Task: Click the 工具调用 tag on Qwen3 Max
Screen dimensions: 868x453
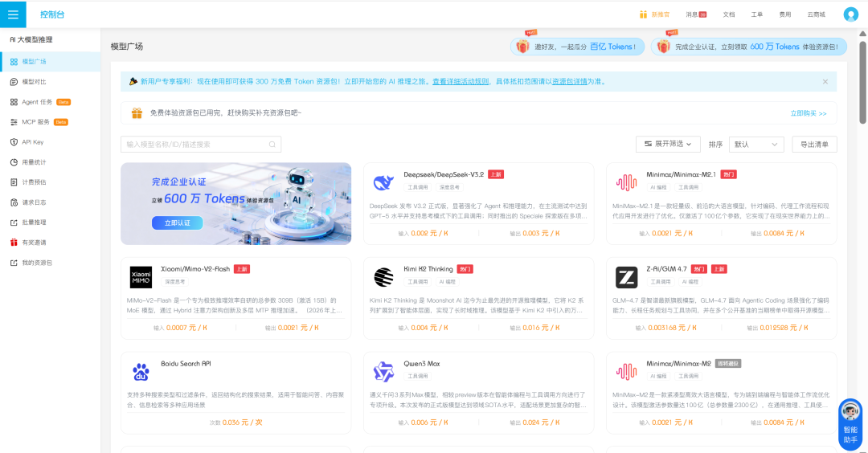Action: click(x=417, y=376)
